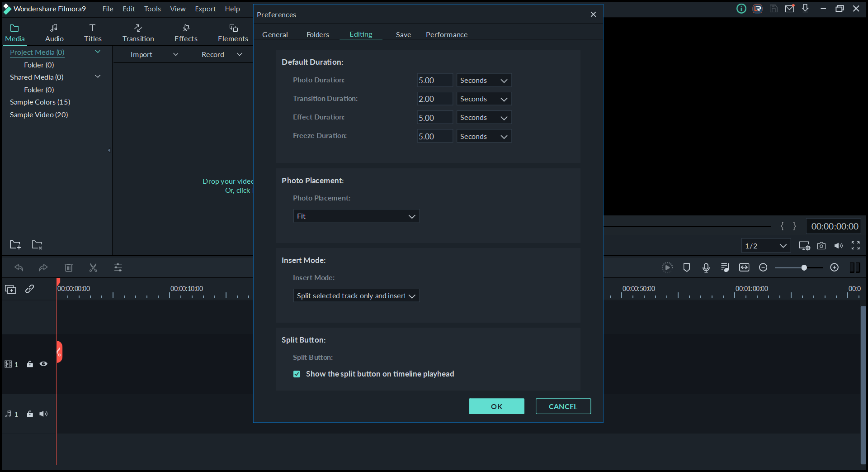Click the Photo Duration value field

(x=434, y=80)
